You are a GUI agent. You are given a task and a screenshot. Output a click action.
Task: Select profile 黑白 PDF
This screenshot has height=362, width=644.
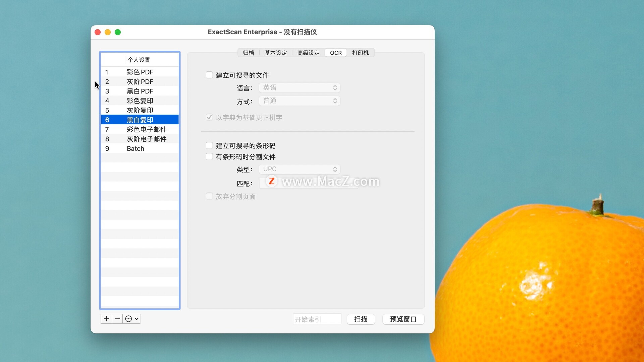[x=140, y=91]
